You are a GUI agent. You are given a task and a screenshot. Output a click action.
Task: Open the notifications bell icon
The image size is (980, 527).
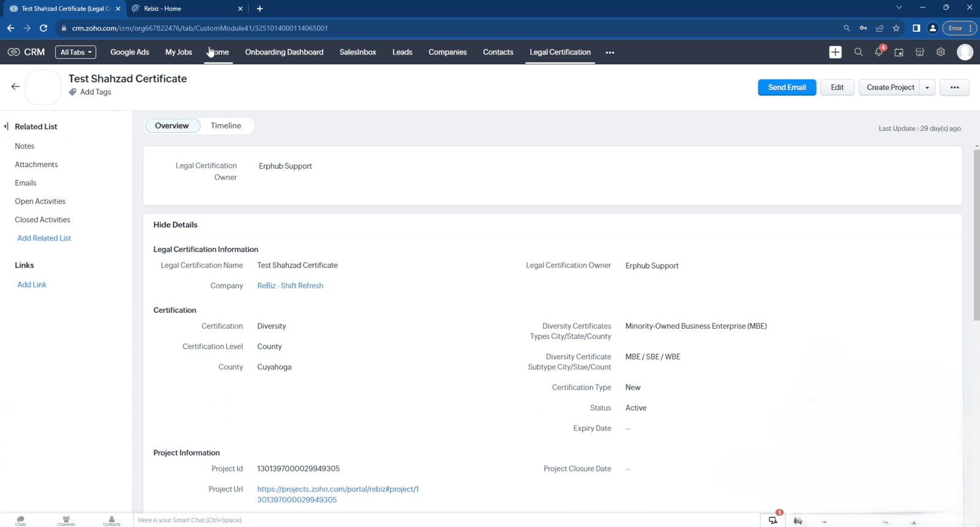pos(879,52)
